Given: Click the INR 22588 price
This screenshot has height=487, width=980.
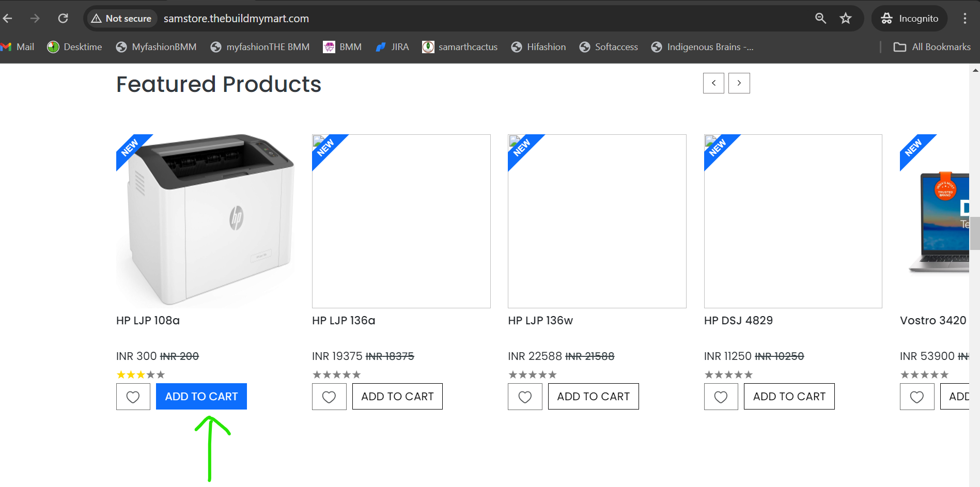Looking at the screenshot, I should click(535, 356).
